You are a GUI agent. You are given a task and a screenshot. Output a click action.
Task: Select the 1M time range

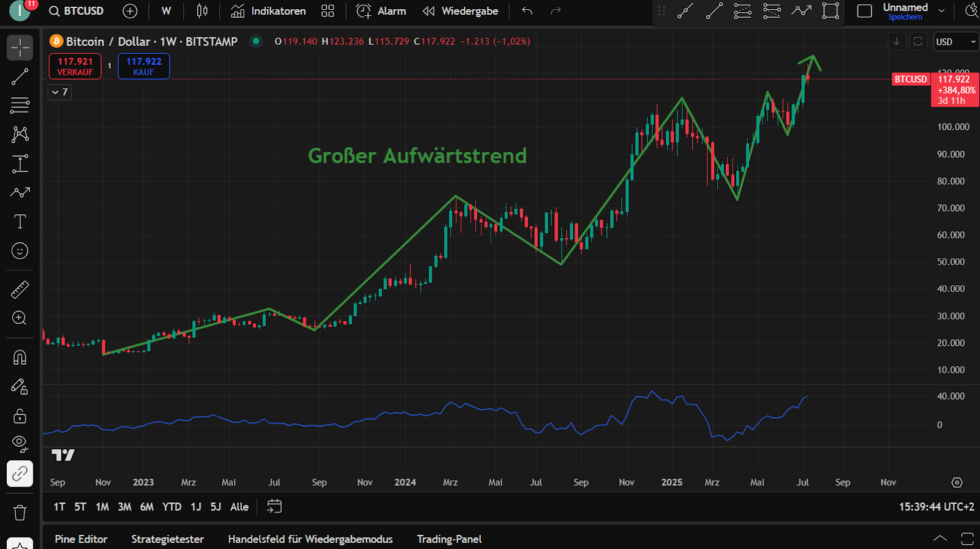pos(102,507)
